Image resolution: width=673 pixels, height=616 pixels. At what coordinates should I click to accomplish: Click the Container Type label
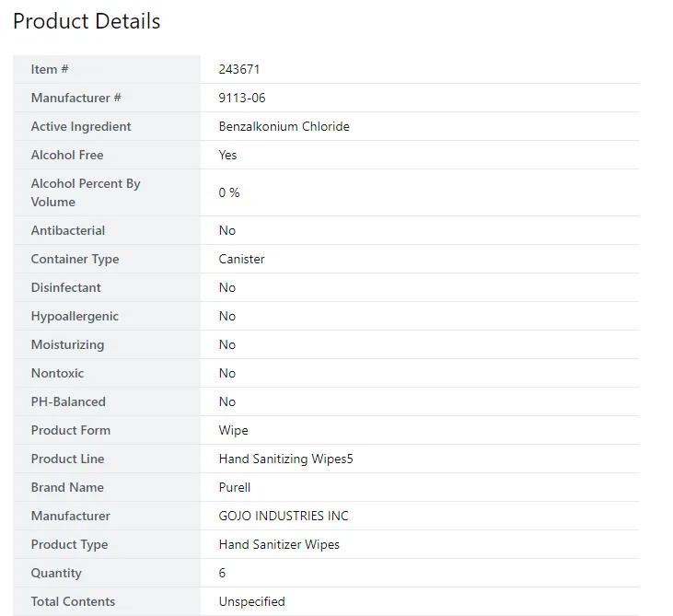tap(75, 259)
